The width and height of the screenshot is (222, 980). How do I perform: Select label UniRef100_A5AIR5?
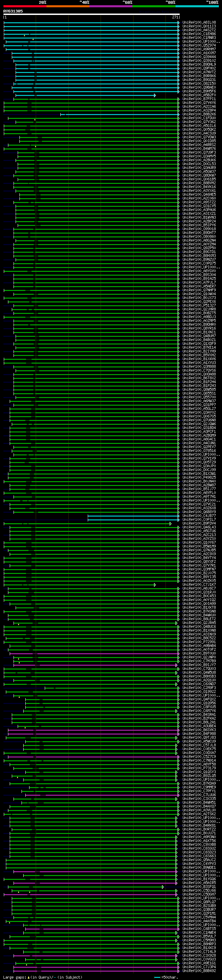click(199, 883)
